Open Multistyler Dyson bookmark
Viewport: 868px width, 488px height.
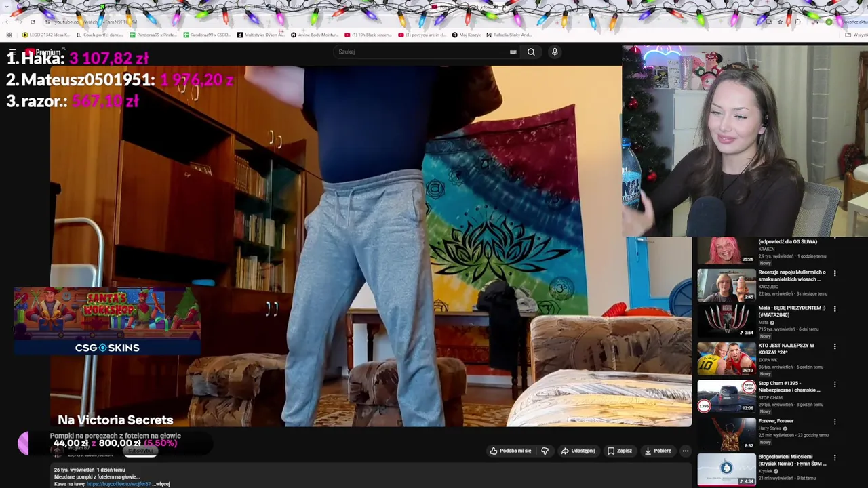coord(261,35)
